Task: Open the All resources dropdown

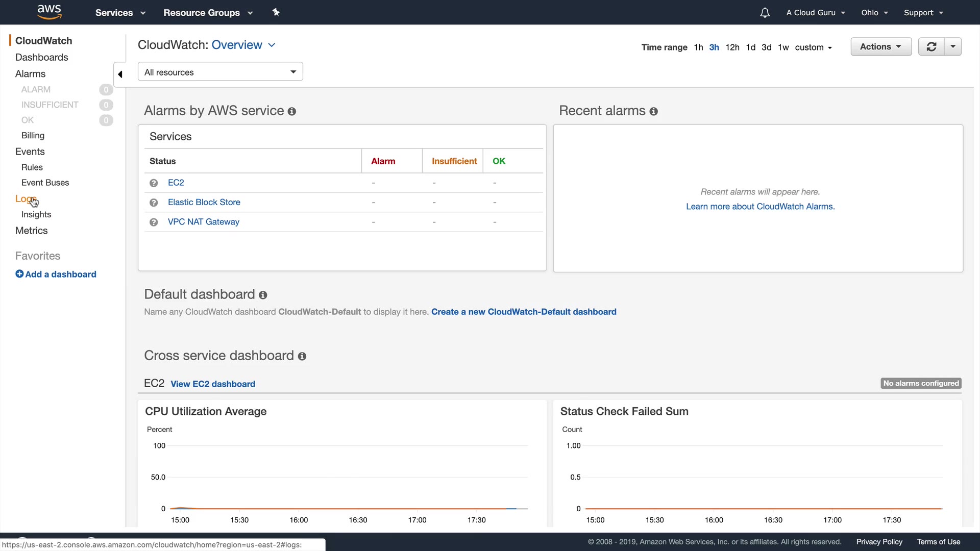Action: (x=220, y=72)
